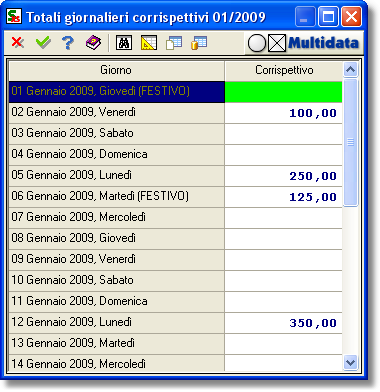Confirm with the green checkmark icon
This screenshot has height=392, width=380.
point(43,43)
